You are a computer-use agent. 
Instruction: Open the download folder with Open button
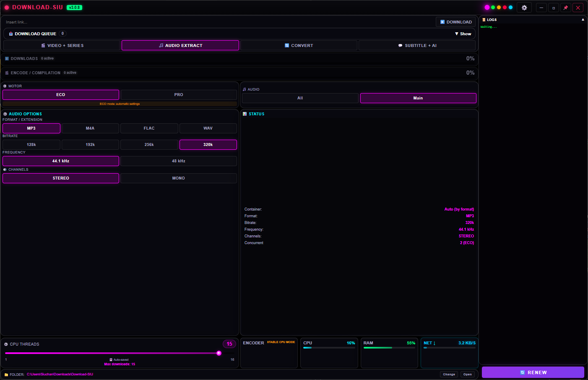[x=468, y=375]
